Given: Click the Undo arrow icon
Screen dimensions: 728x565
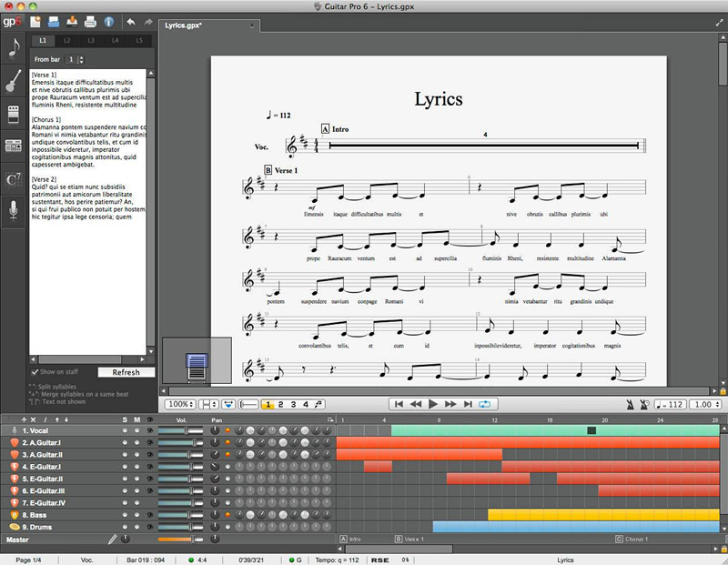Looking at the screenshot, I should tap(131, 23).
